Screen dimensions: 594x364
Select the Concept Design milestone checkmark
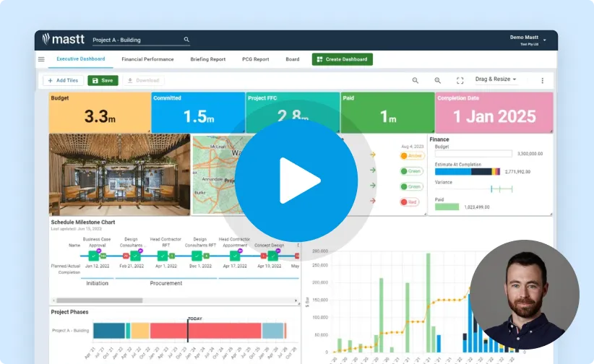272,256
